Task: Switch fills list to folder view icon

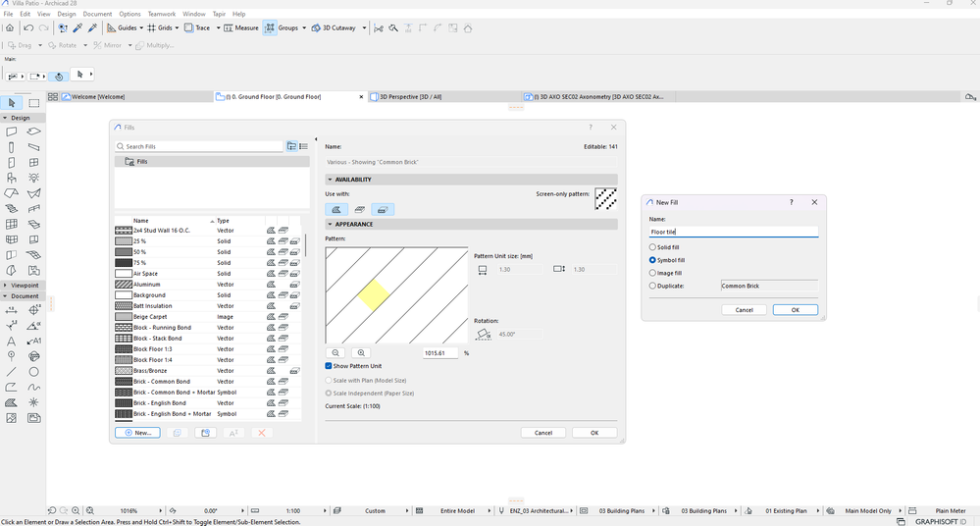Action: (292, 146)
